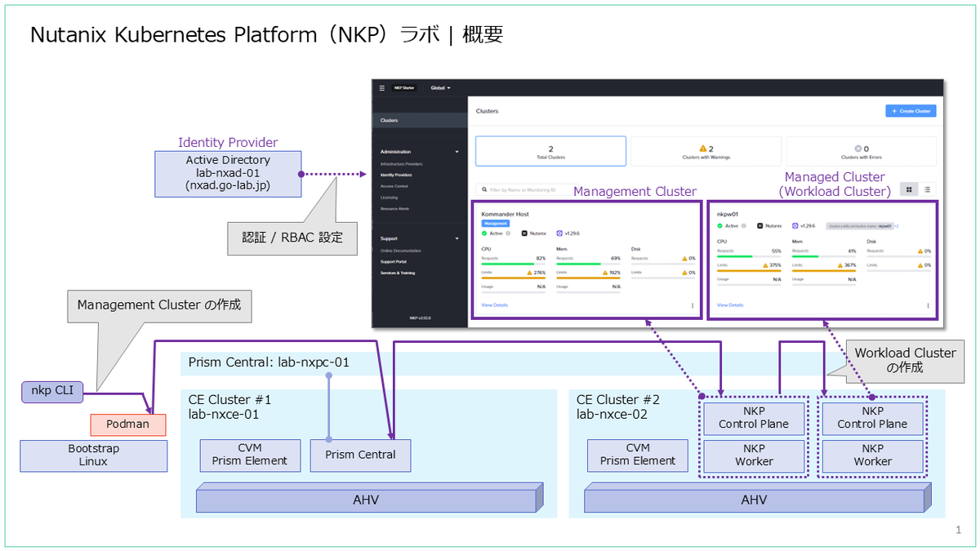Click the nkp CLI box in diagram

pyautogui.click(x=53, y=391)
